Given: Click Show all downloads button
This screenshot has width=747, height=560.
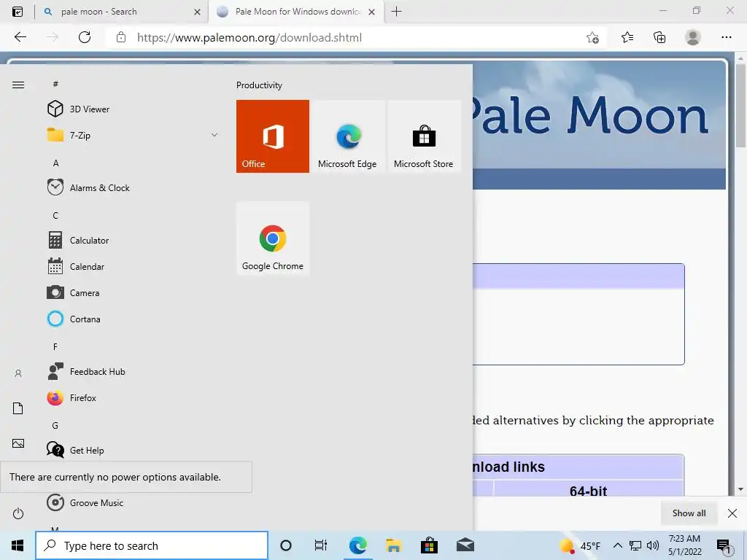Looking at the screenshot, I should pyautogui.click(x=689, y=513).
